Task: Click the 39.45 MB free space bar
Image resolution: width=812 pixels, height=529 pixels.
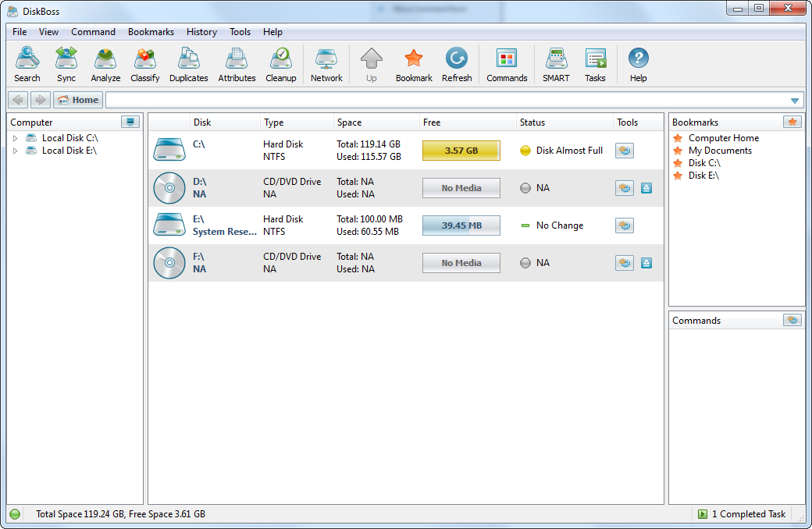Action: click(461, 225)
